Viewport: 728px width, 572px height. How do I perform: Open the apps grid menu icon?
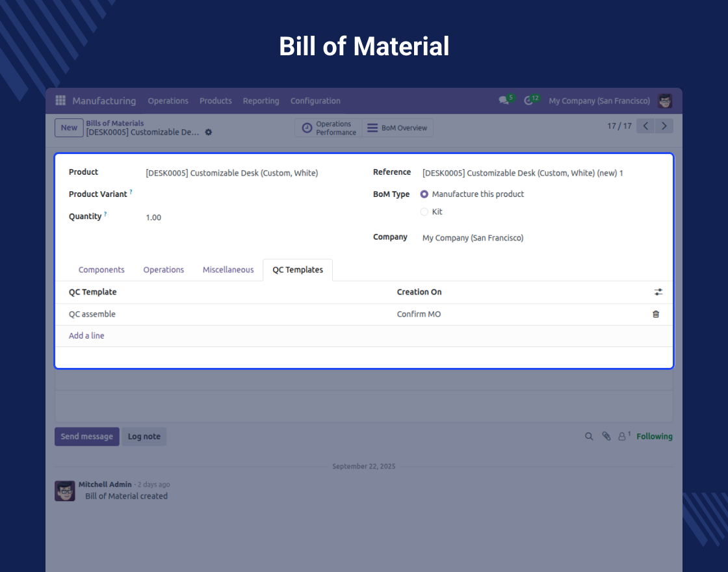click(60, 100)
